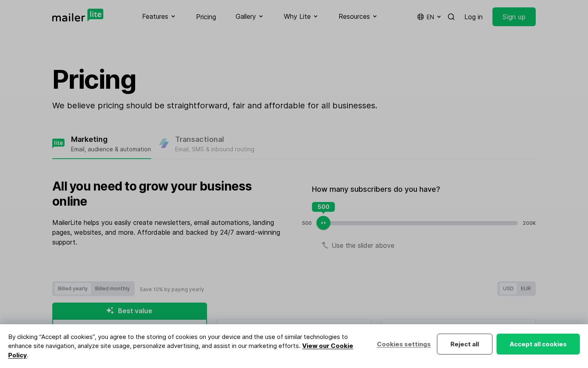
Task: Click the Log in link
Action: tap(473, 17)
